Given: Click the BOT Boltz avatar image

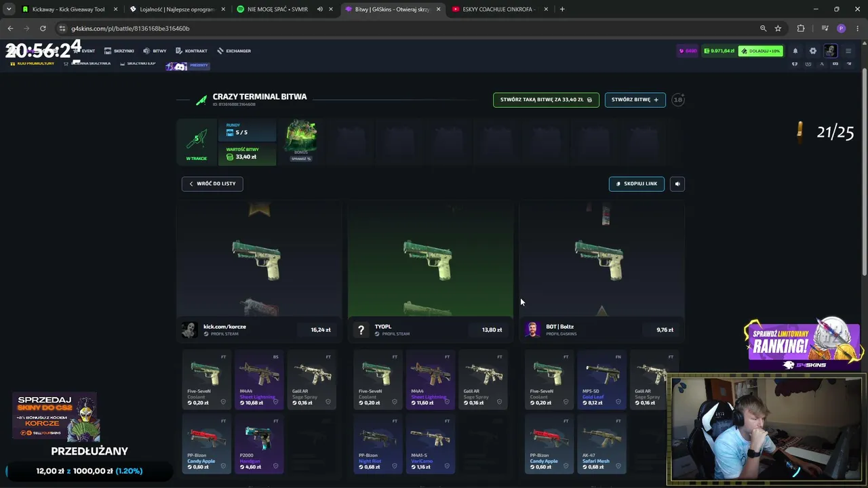Looking at the screenshot, I should 532,329.
